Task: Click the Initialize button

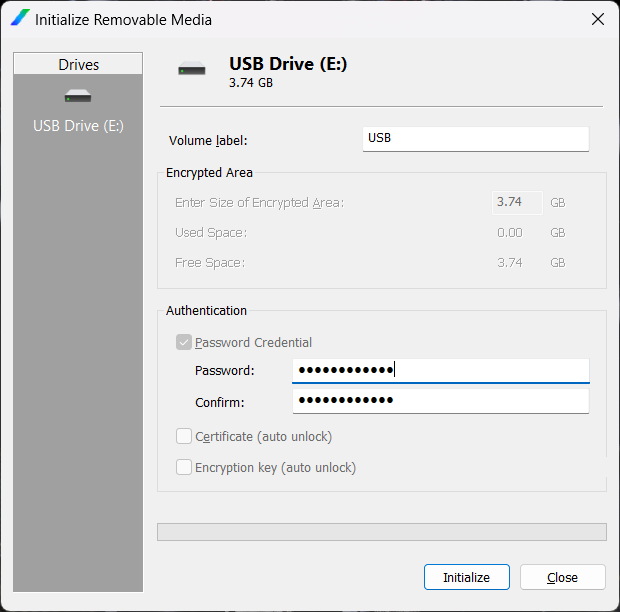Action: coord(467,577)
